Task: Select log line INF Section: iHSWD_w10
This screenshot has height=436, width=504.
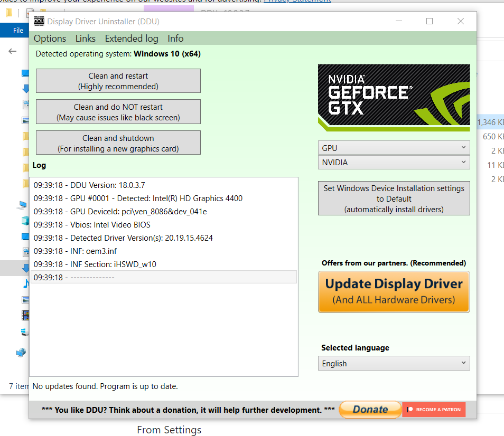Action: 164,264
